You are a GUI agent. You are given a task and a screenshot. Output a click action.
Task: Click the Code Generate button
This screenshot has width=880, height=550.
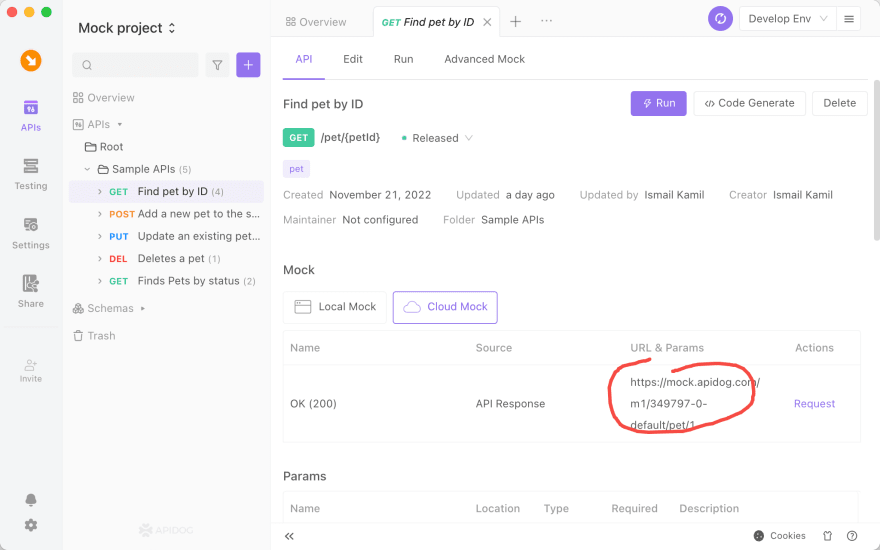click(x=749, y=103)
